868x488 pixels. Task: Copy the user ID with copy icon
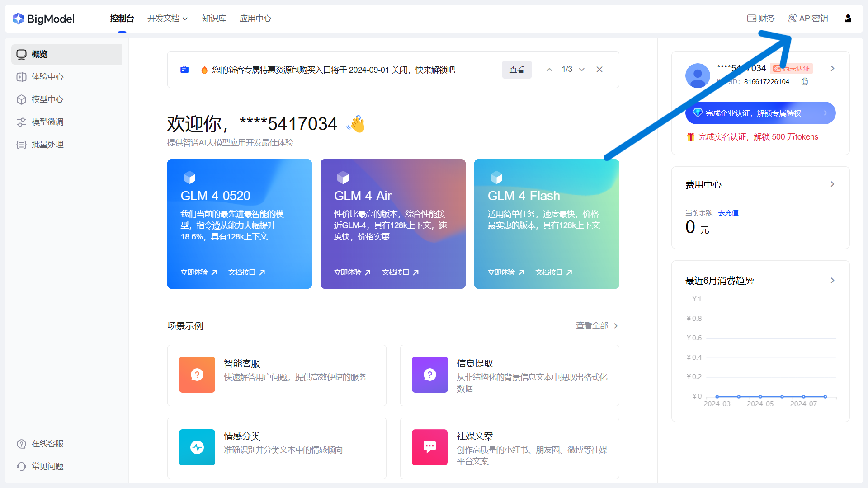click(805, 82)
